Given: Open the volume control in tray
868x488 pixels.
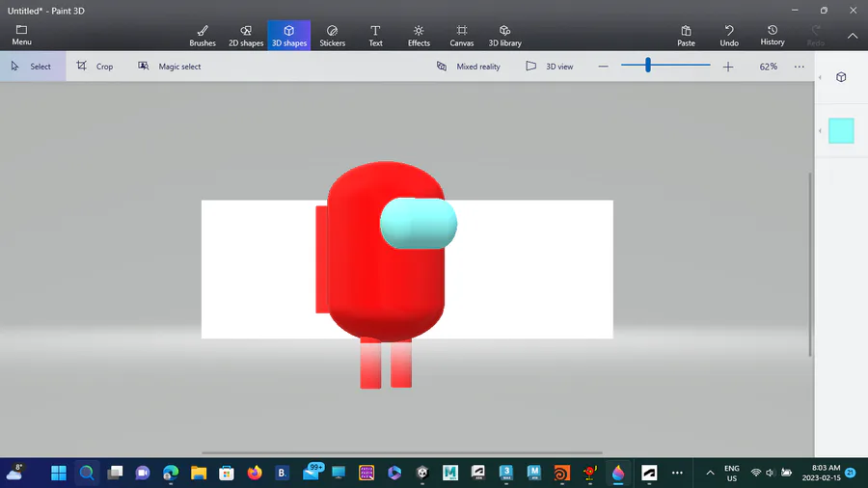Looking at the screenshot, I should point(770,474).
